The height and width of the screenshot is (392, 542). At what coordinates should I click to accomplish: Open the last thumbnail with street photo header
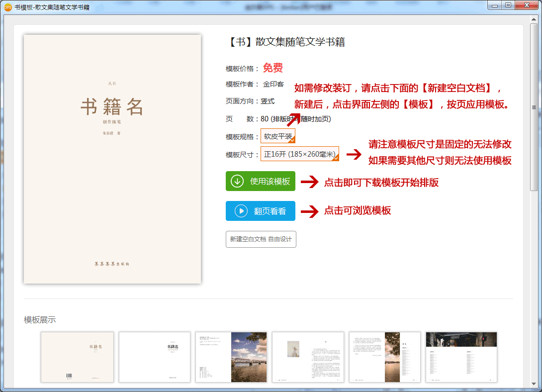[461, 357]
